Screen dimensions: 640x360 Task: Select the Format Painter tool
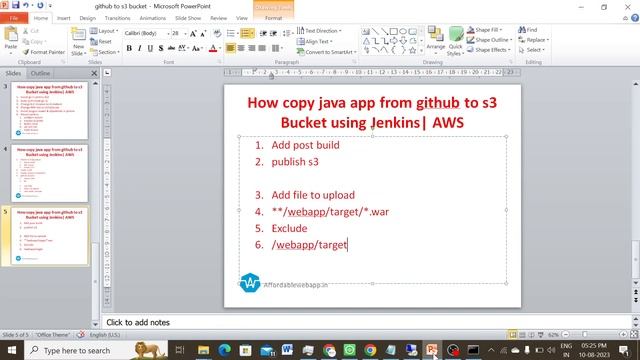[x=44, y=52]
